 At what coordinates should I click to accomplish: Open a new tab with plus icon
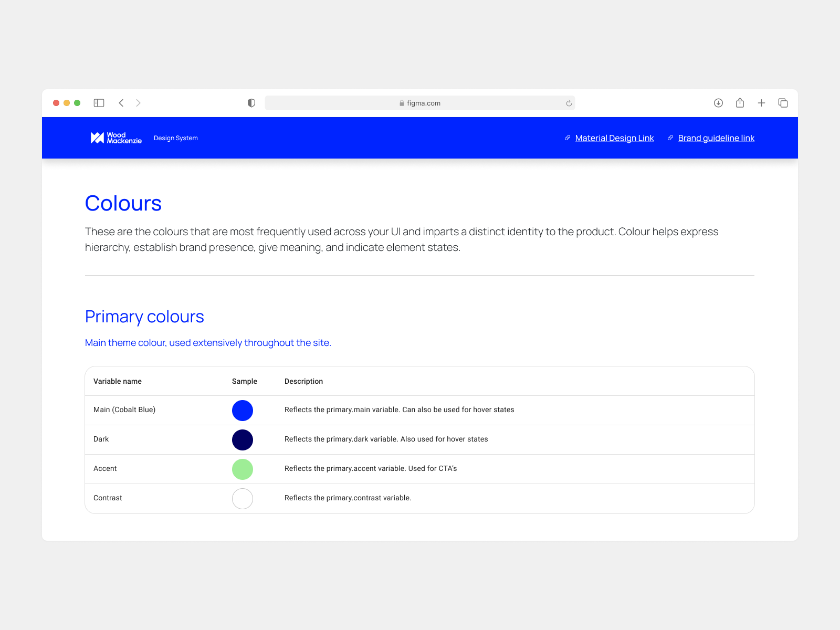tap(761, 103)
